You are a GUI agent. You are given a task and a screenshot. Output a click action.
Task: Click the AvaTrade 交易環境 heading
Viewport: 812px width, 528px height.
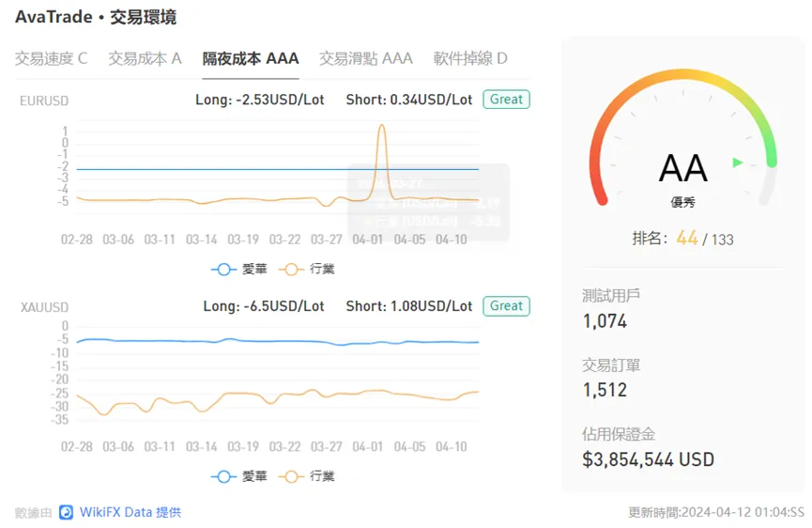tap(96, 17)
